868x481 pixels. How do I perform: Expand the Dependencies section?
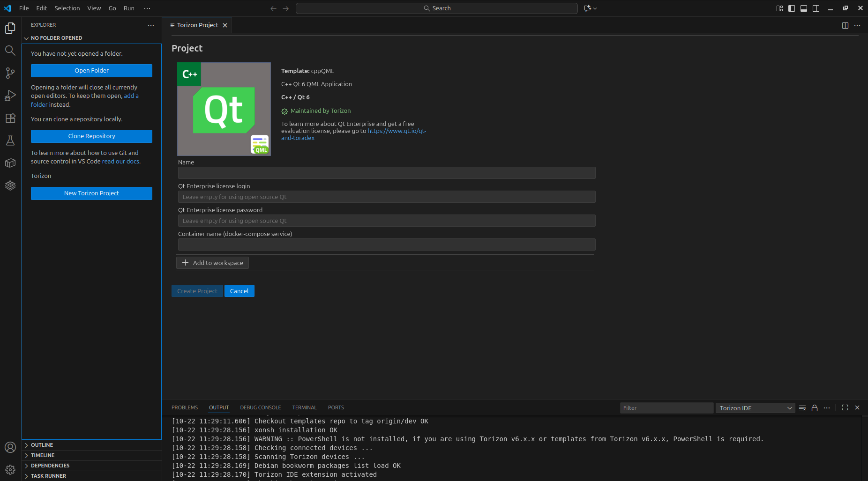pyautogui.click(x=50, y=465)
